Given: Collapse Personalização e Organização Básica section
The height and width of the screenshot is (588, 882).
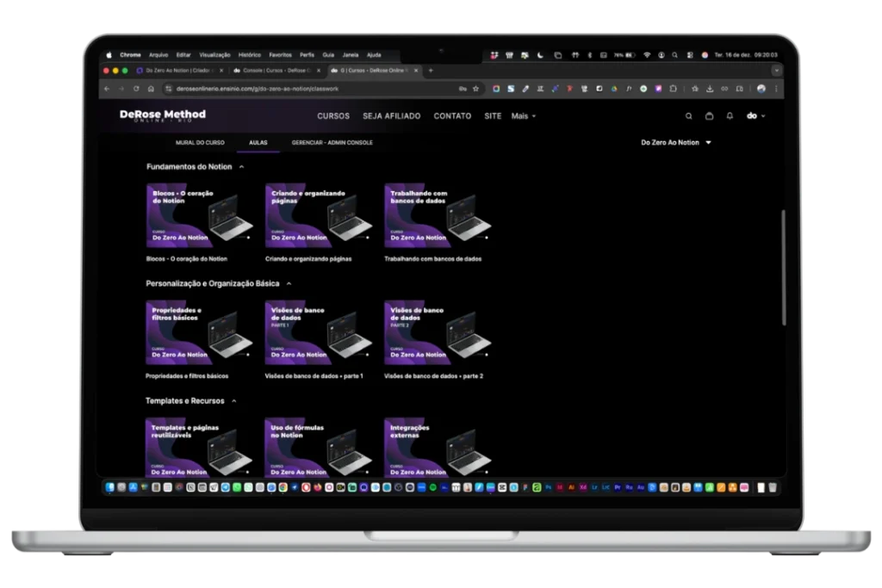Looking at the screenshot, I should click(x=289, y=284).
